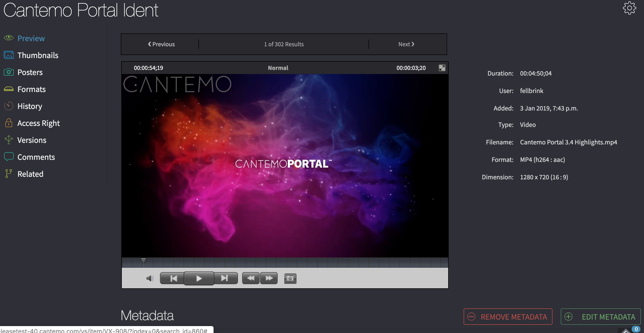Viewport: 644px width, 333px height.
Task: Click the format value MP4 (h264 : aac)
Action: coord(542,160)
